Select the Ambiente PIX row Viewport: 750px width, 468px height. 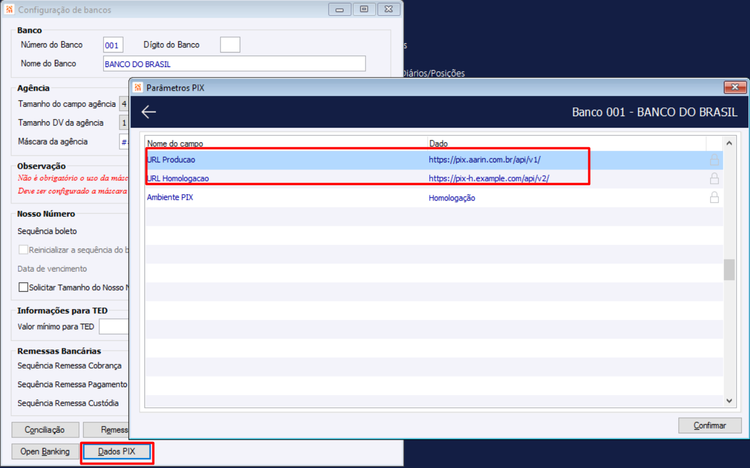(x=434, y=197)
